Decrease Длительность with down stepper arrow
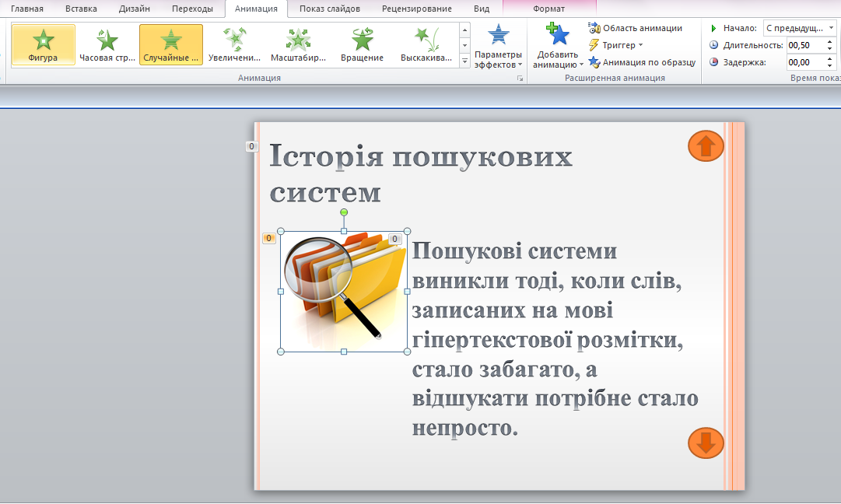 830,49
